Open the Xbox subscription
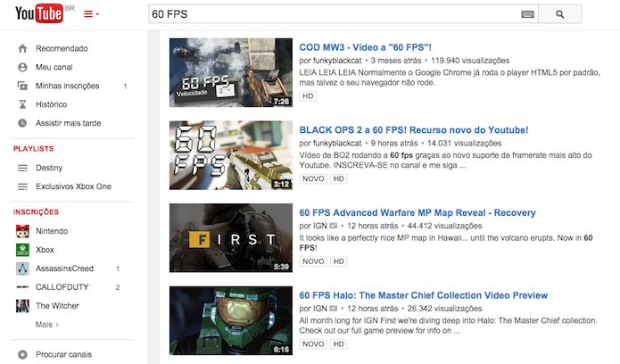This screenshot has width=620, height=364. (x=45, y=250)
